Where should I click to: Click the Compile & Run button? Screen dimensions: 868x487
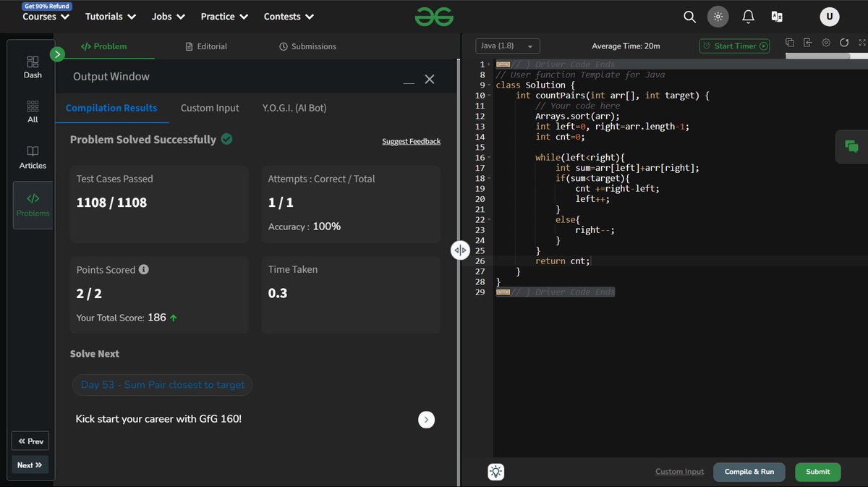tap(749, 472)
